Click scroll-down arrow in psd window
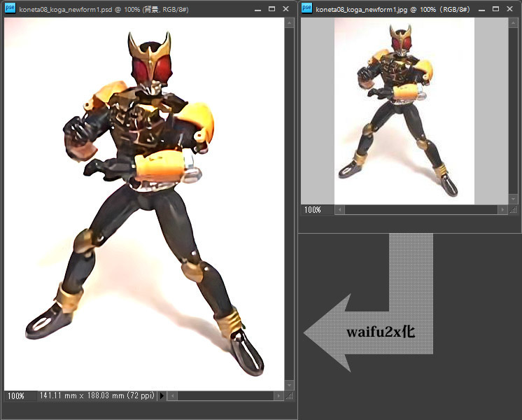 point(289,385)
